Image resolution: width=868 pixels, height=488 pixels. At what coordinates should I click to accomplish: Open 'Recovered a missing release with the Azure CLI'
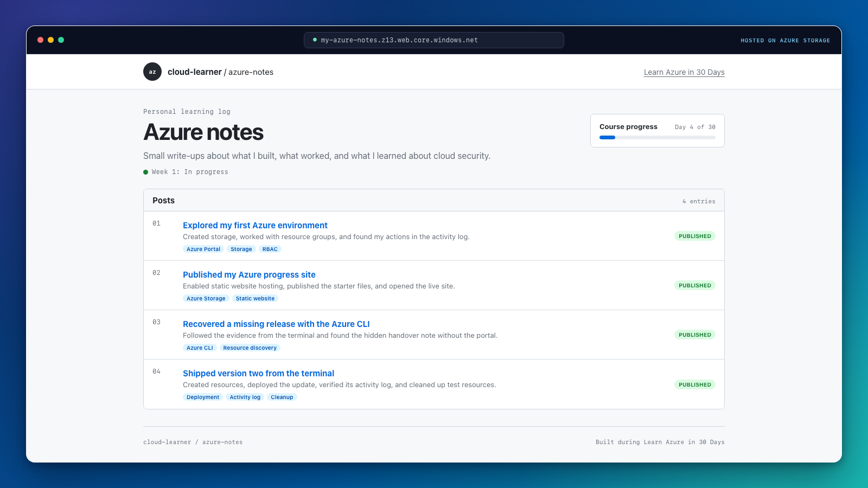[276, 324]
